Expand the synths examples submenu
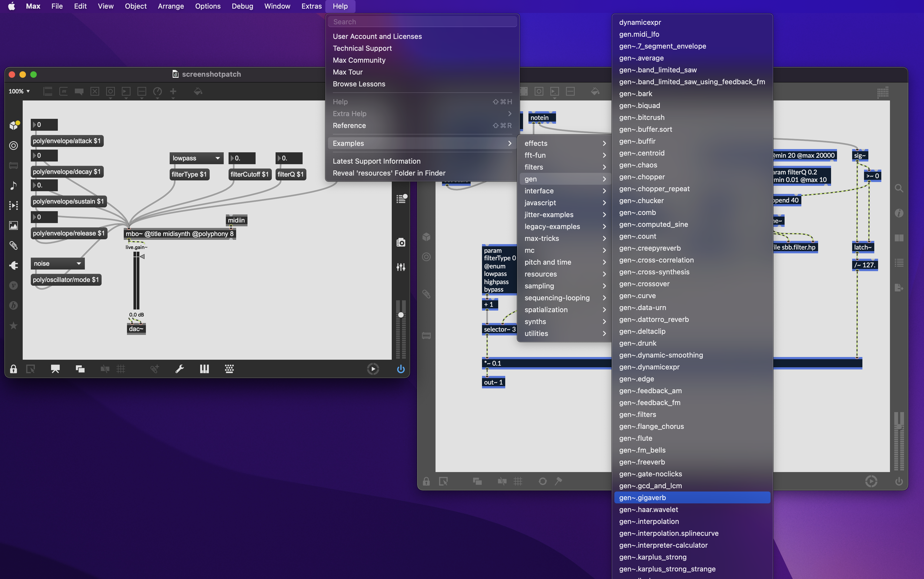This screenshot has width=924, height=579. (565, 322)
